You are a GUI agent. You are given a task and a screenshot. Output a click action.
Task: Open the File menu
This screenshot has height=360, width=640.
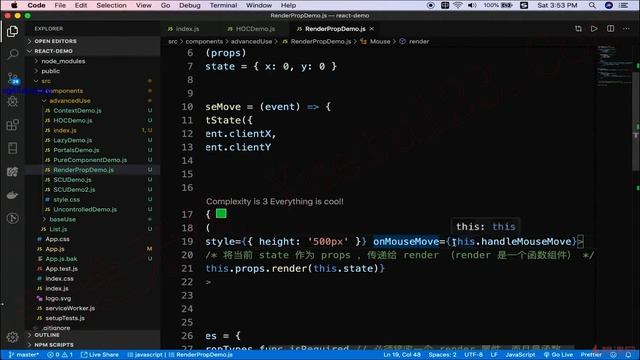click(x=60, y=5)
